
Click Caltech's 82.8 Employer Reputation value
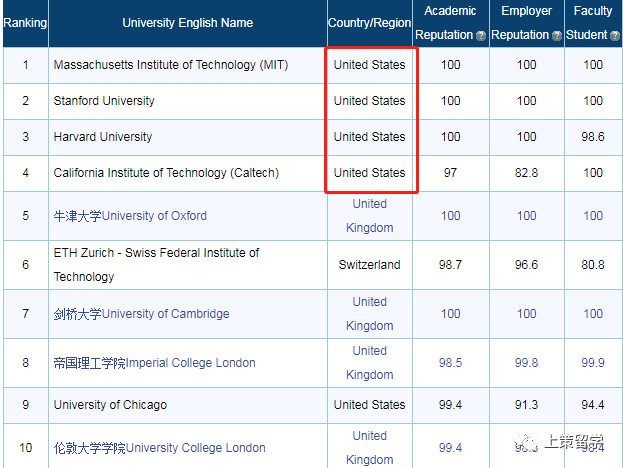click(x=526, y=173)
